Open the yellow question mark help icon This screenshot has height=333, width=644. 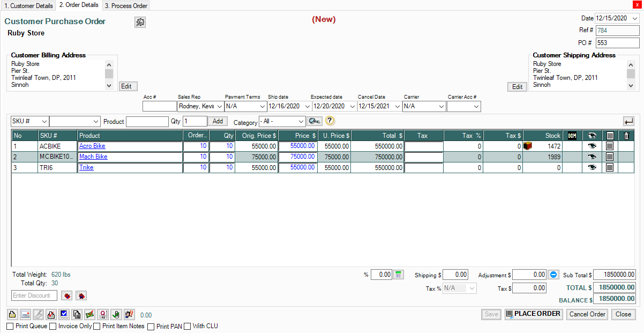pyautogui.click(x=330, y=121)
